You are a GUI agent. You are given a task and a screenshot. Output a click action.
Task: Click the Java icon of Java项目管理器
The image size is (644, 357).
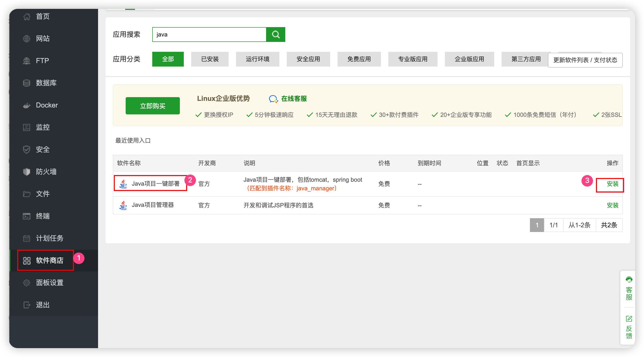coord(123,205)
